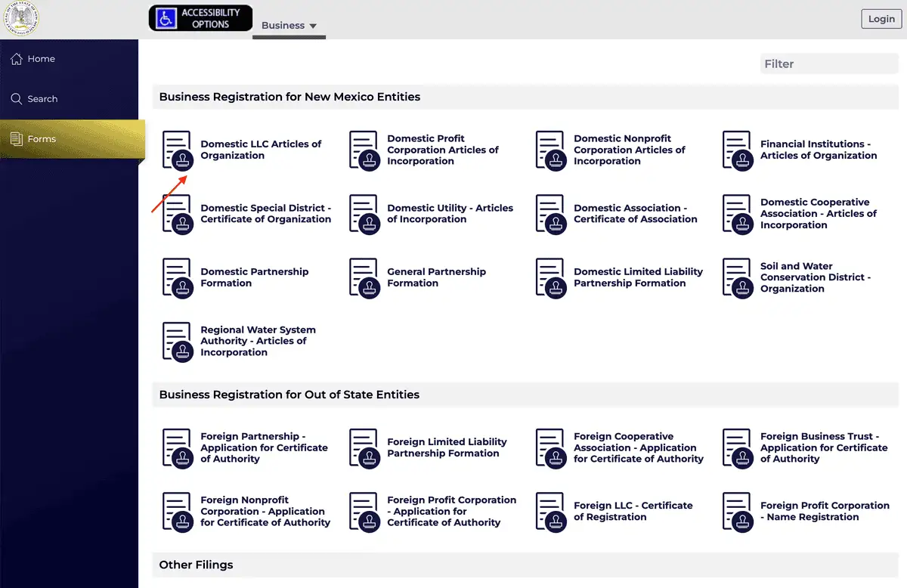Open the Foreign Business Trust form icon

point(738,448)
